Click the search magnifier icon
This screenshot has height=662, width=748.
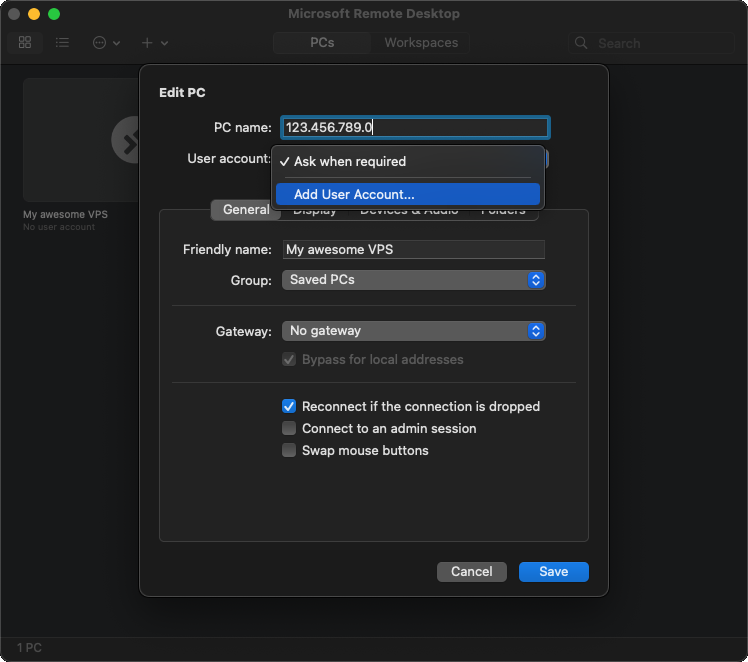point(583,43)
